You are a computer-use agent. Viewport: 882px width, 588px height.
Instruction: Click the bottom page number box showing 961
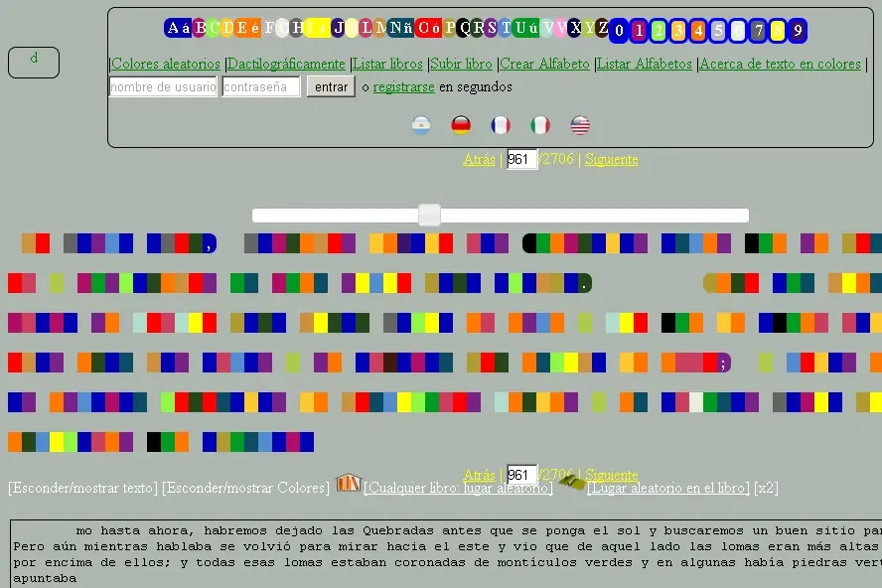tap(521, 475)
